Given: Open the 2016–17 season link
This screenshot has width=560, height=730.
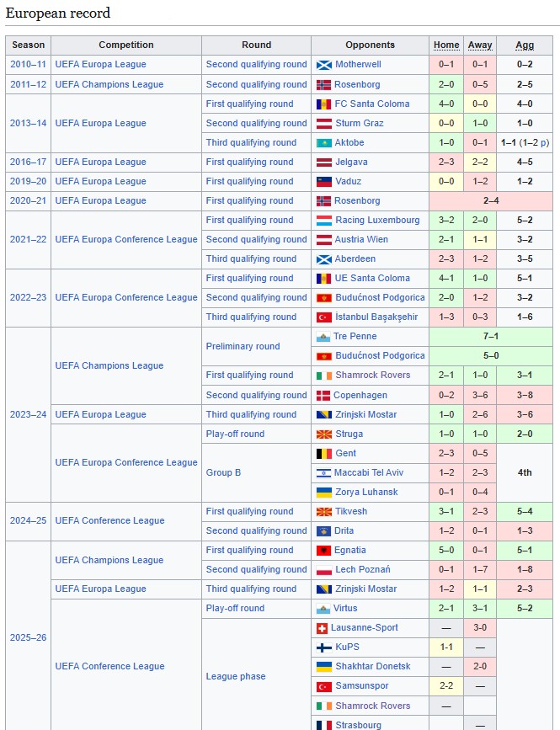Looking at the screenshot, I should (x=28, y=163).
